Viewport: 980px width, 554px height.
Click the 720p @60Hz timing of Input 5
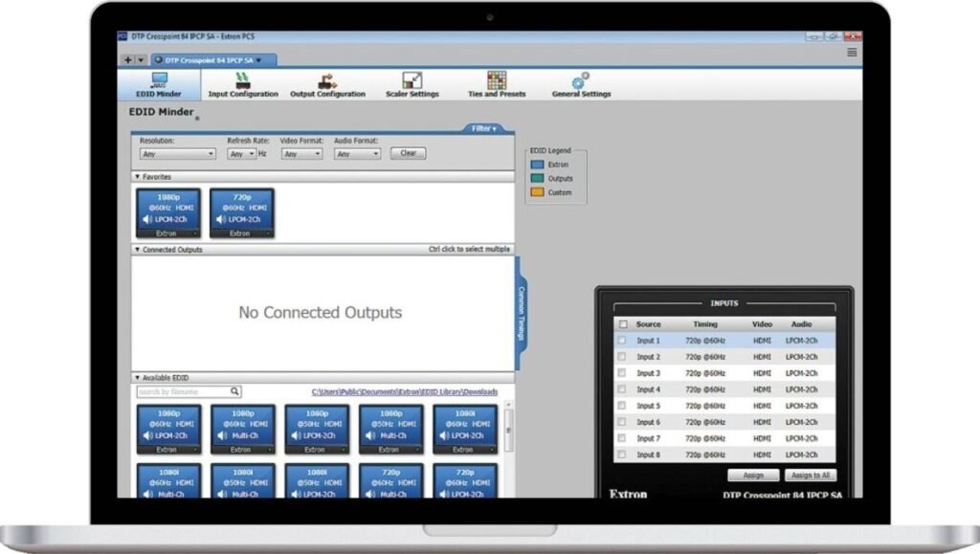pyautogui.click(x=705, y=406)
